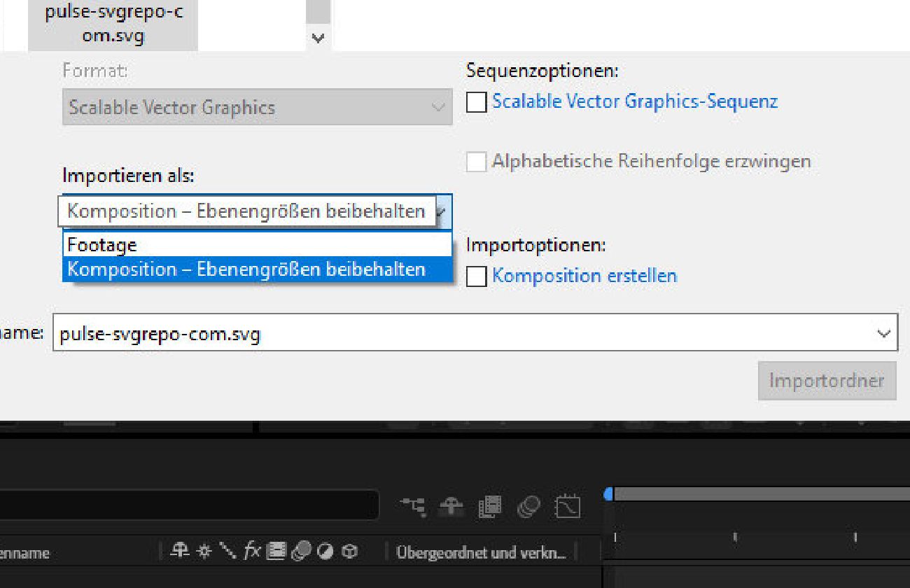Click the Alphabetische Reihenfolge erzwingen checkbox
The image size is (910, 588).
pyautogui.click(x=476, y=161)
